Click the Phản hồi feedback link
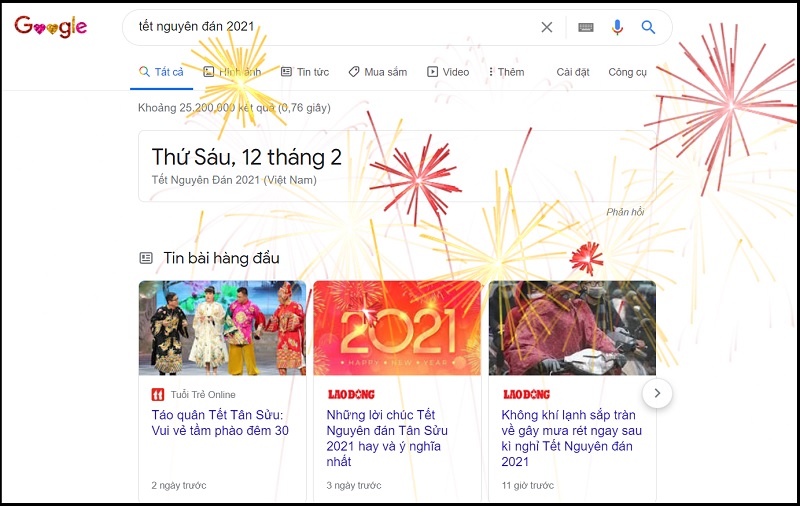Viewport: 800px width, 506px height. [x=625, y=212]
